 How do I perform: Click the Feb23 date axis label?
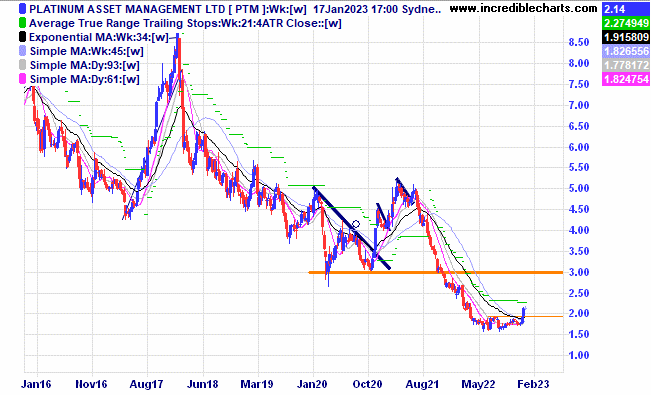pyautogui.click(x=533, y=384)
